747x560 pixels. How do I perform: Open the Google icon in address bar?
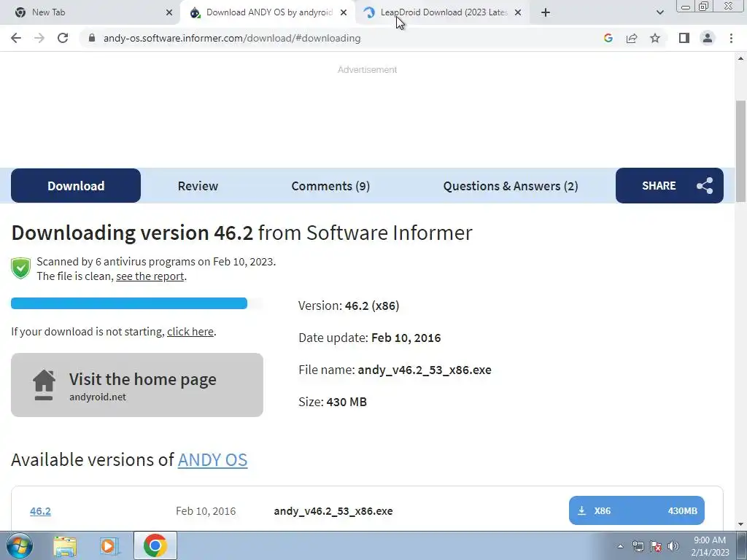[x=608, y=38]
